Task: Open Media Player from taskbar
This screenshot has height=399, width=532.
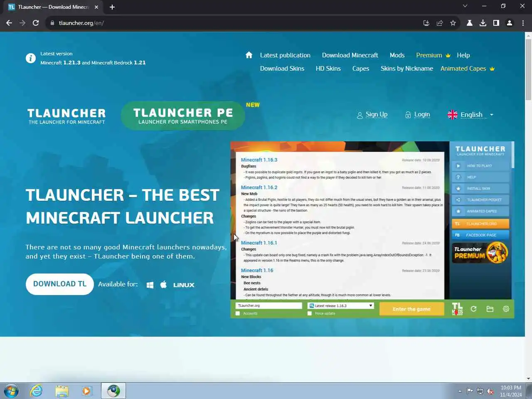Action: (x=86, y=391)
